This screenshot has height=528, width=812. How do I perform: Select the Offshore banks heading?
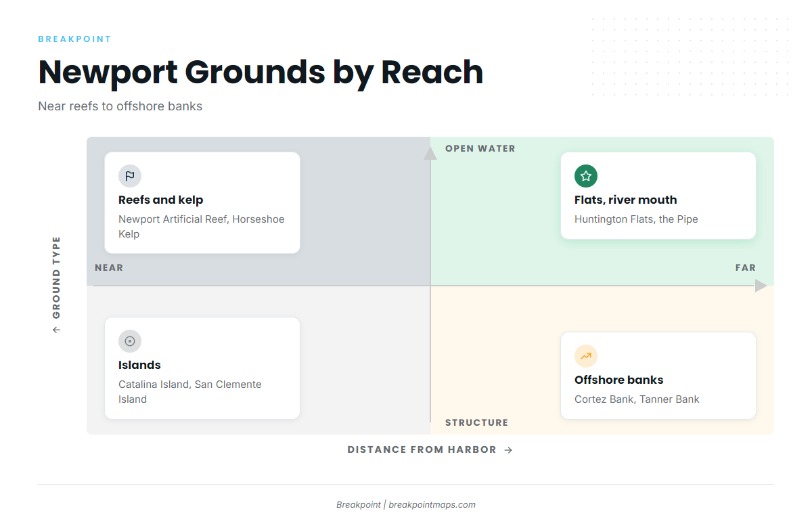point(619,380)
